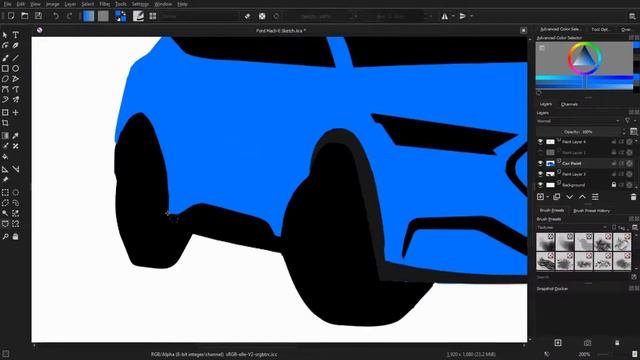The height and width of the screenshot is (360, 640).
Task: Delete the selected layer
Action: (633, 197)
